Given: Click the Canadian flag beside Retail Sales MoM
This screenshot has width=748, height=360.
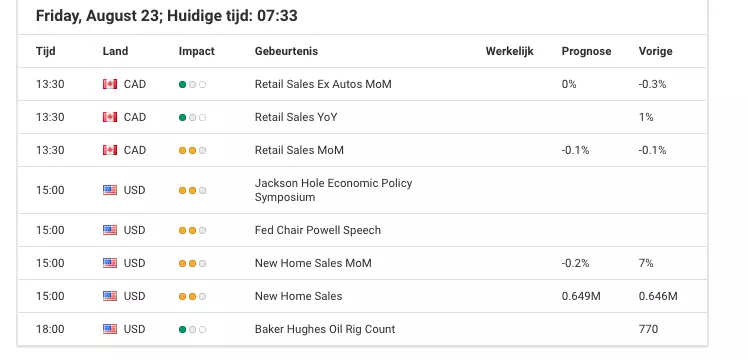Looking at the screenshot, I should (x=110, y=150).
